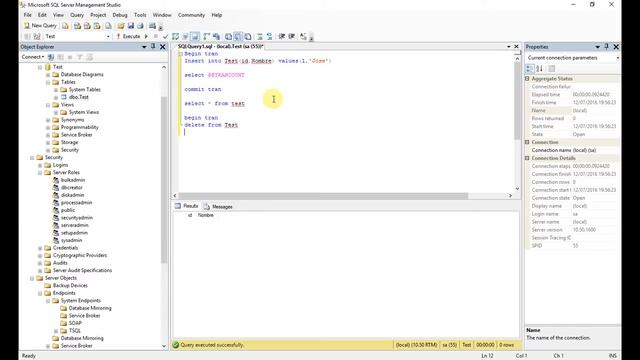The image size is (640, 360).
Task: Open the Test database dropdown in toolbar
Action: click(x=108, y=36)
